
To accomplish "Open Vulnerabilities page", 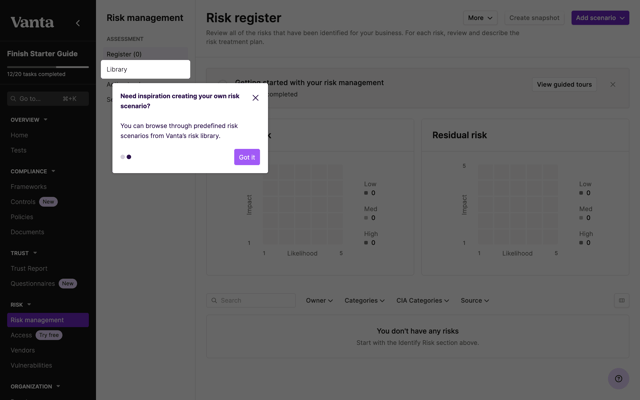I will coord(31,365).
